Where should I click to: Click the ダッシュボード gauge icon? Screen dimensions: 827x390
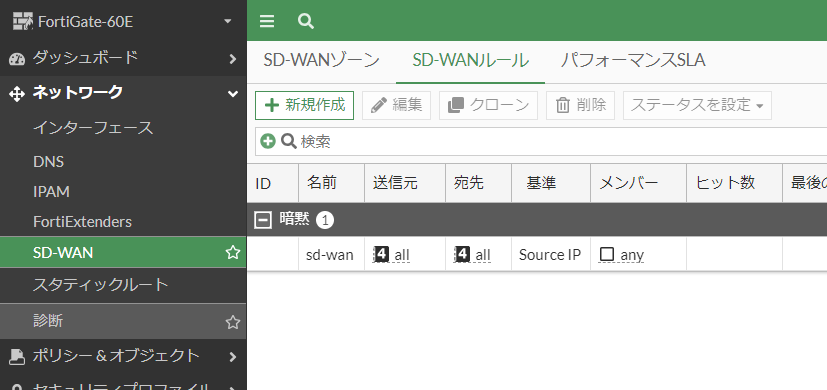(17, 59)
